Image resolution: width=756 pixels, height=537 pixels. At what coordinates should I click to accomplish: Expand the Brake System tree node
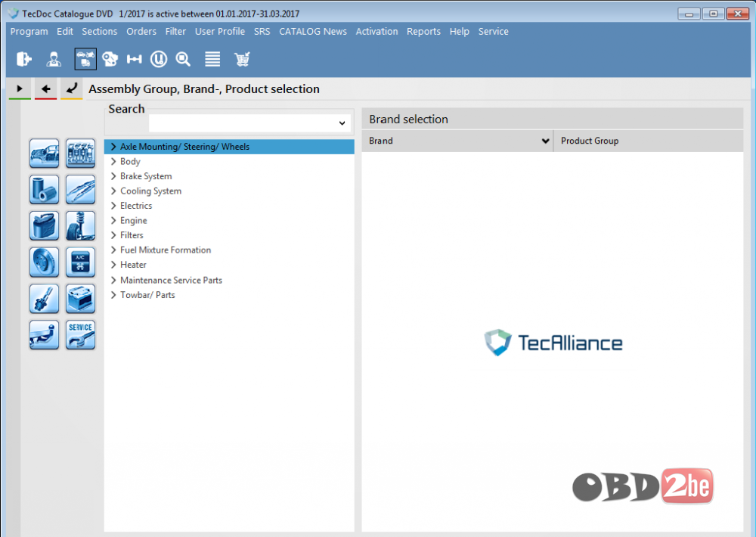pos(113,176)
